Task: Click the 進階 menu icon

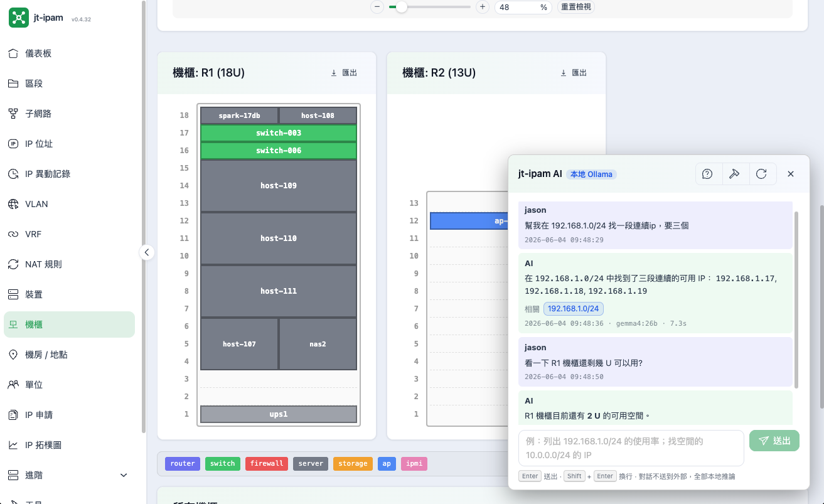Action: (x=13, y=475)
